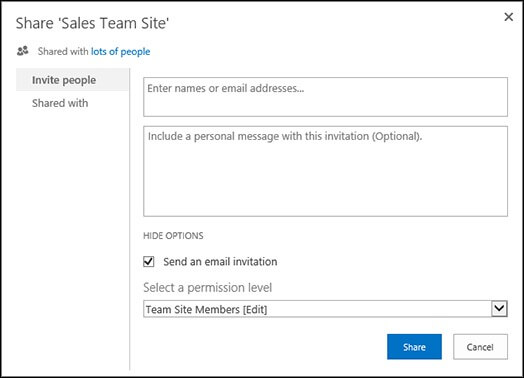
Task: Uncheck Send an email invitation
Action: 149,261
